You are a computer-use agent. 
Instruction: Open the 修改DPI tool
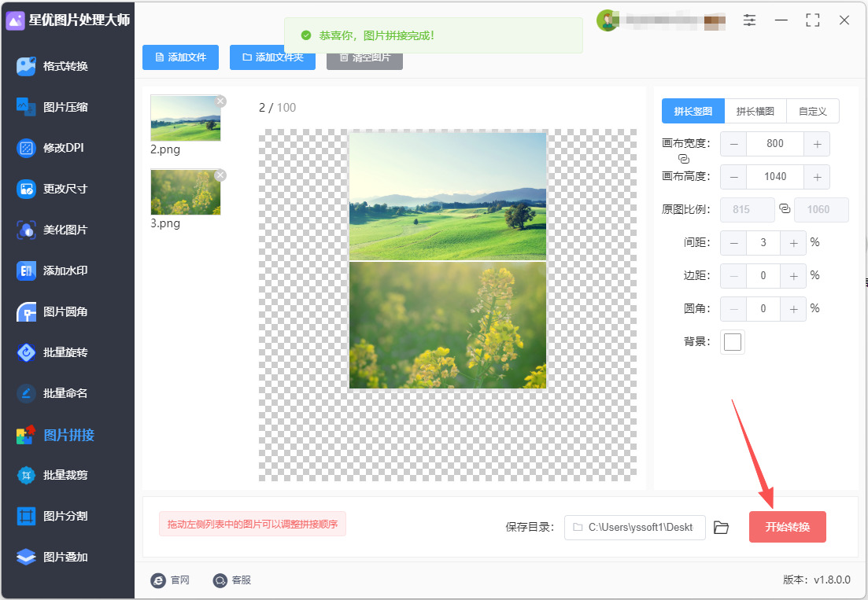tap(50, 148)
